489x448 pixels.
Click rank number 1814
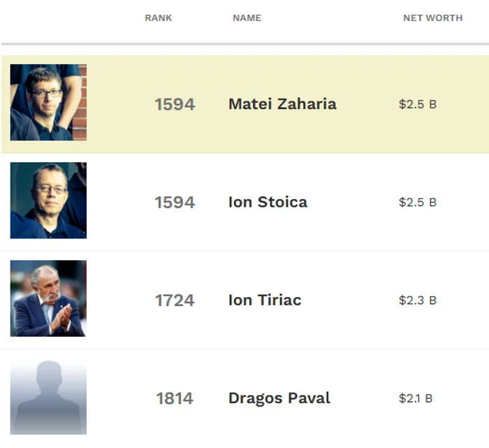(x=175, y=398)
